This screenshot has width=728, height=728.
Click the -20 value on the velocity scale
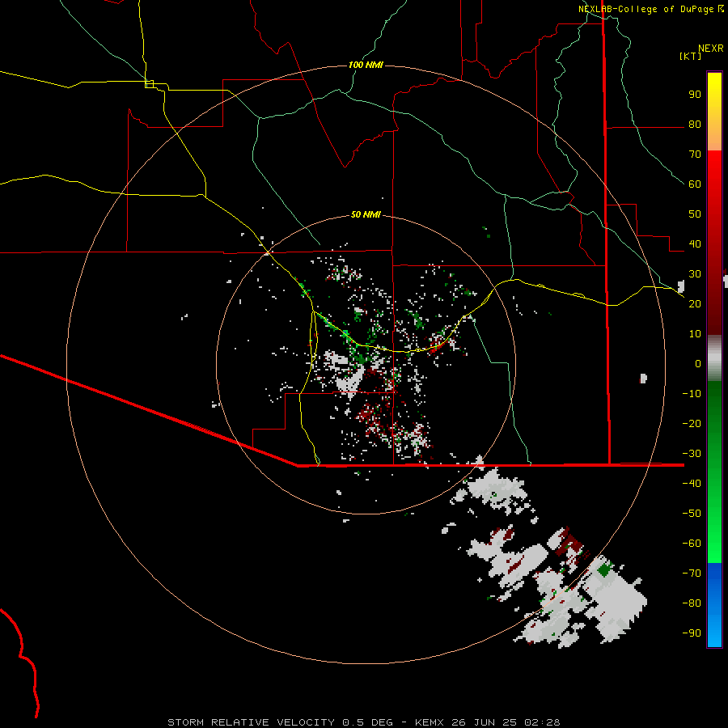[692, 424]
